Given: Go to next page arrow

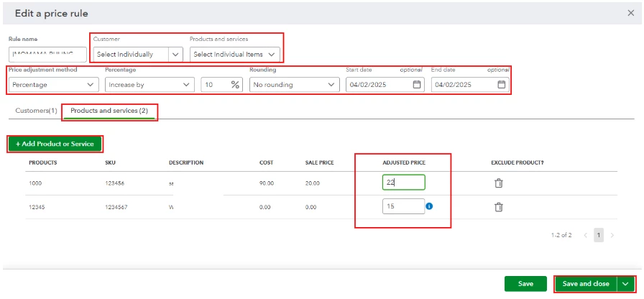Looking at the screenshot, I should tap(612, 235).
